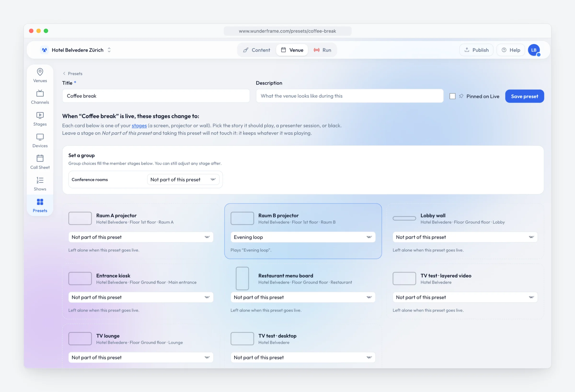Open the TV lounge story dropdown
The width and height of the screenshot is (575, 392).
coord(141,357)
